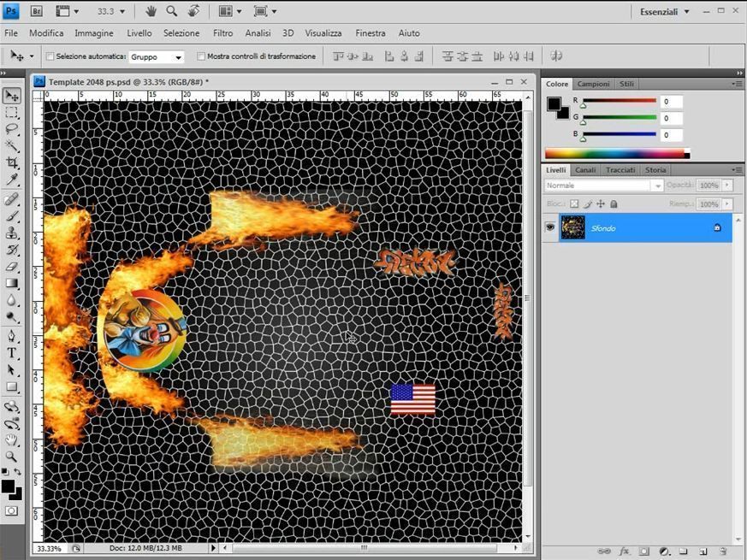Toggle lock all in Livelli panel
The image size is (747, 560).
coord(614,203)
